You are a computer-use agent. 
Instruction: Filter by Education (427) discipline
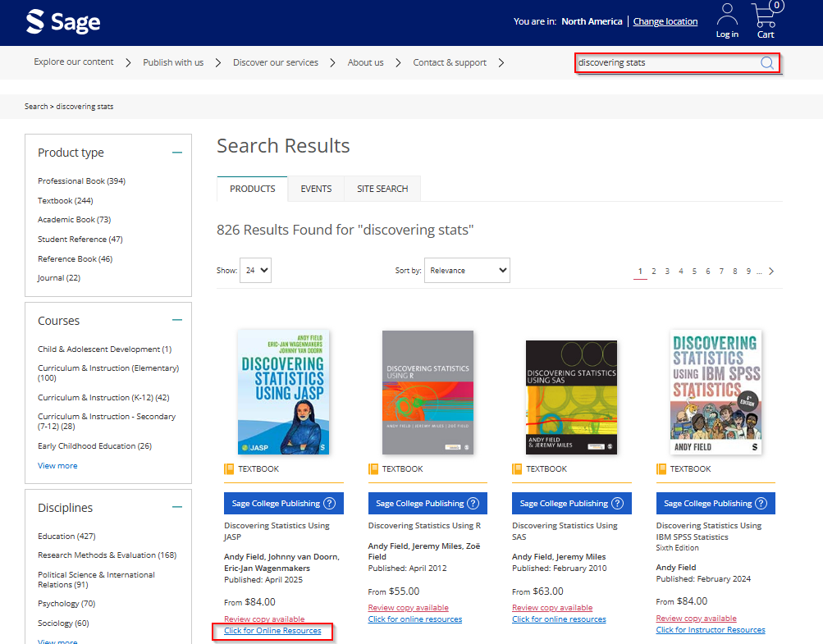click(66, 536)
